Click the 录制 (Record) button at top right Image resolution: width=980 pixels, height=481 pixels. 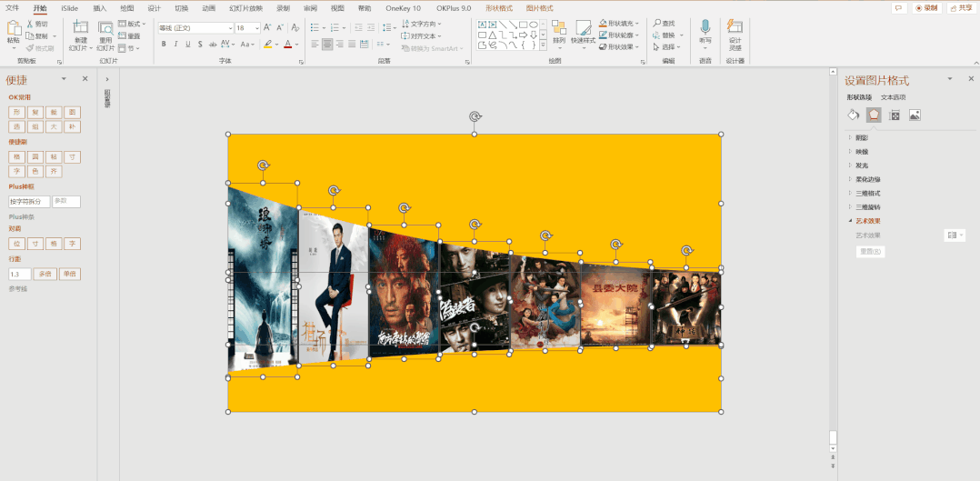point(927,8)
